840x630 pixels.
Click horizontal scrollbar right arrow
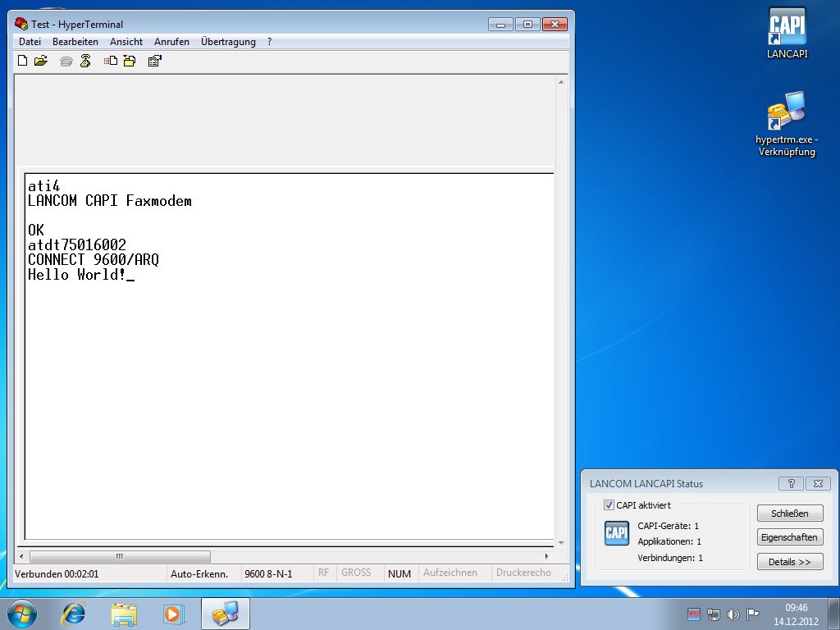pos(547,556)
